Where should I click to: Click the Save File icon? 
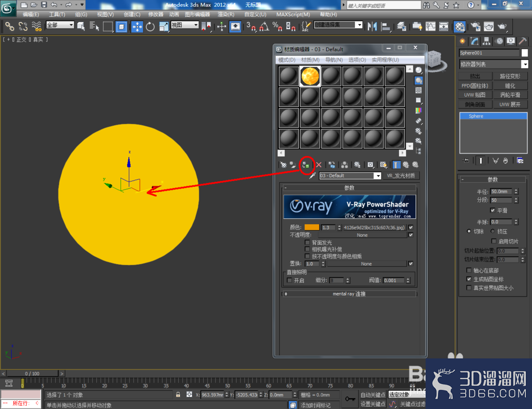pos(44,5)
